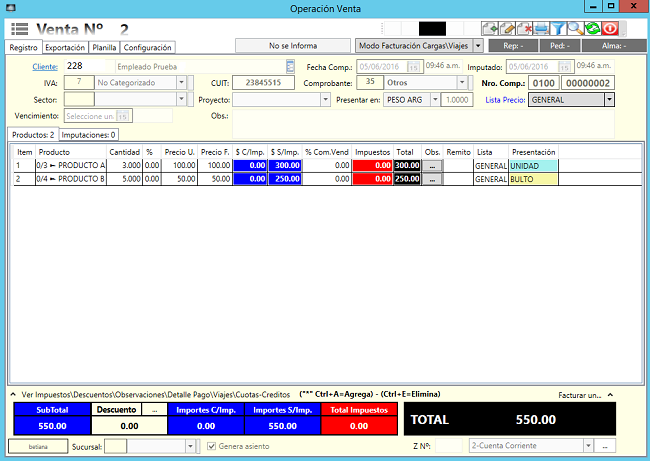Click the Precio U. cell 50.00
Viewport: 650px width, 461px height.
(179, 179)
